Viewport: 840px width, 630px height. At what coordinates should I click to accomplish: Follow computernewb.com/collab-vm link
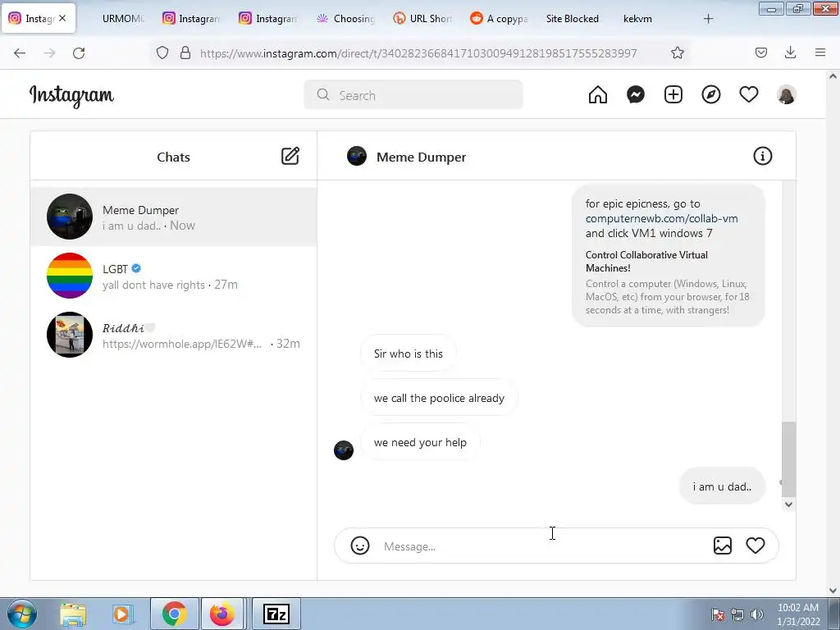pyautogui.click(x=662, y=218)
